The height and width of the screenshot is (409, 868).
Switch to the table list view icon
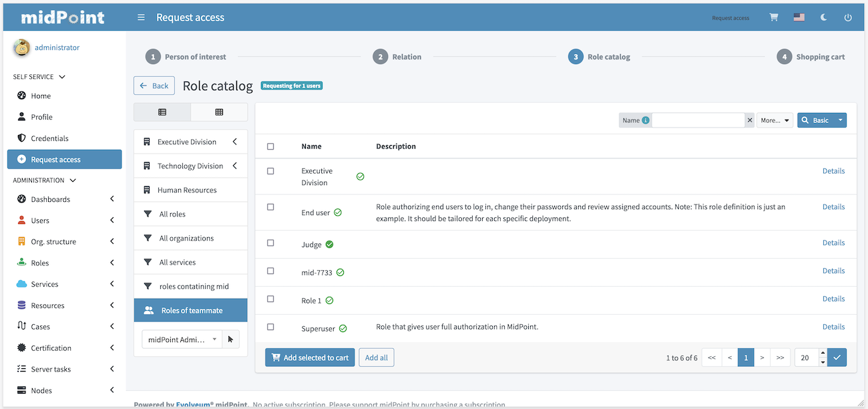coord(162,112)
